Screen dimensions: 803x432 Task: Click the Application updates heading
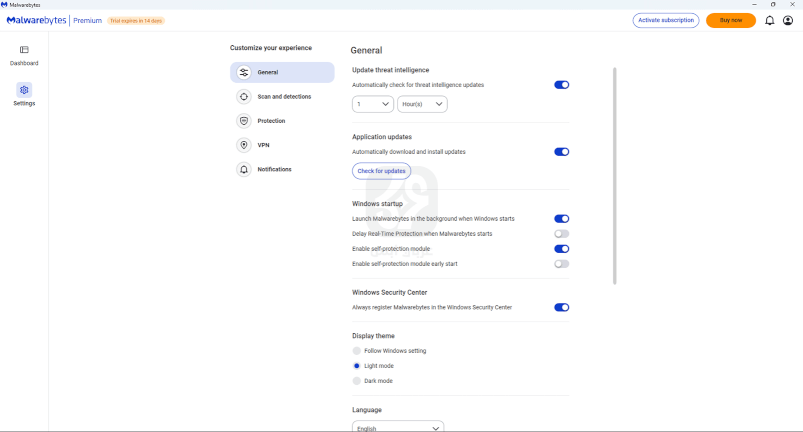tap(382, 137)
